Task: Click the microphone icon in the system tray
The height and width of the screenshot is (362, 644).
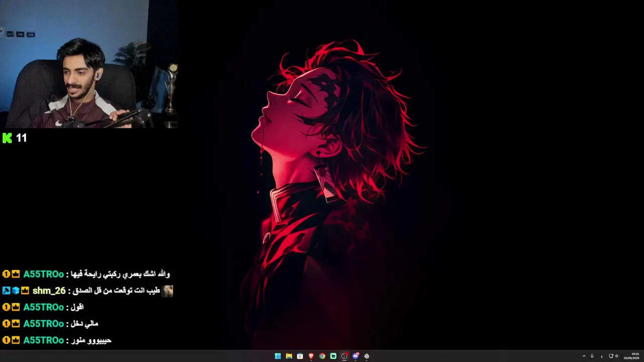Action: coord(592,356)
